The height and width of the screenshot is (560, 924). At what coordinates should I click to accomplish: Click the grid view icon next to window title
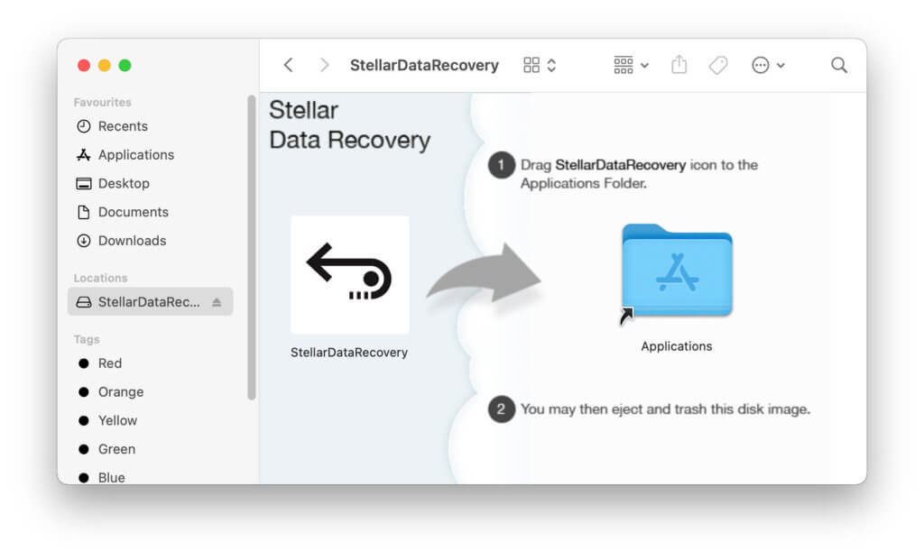[x=531, y=64]
